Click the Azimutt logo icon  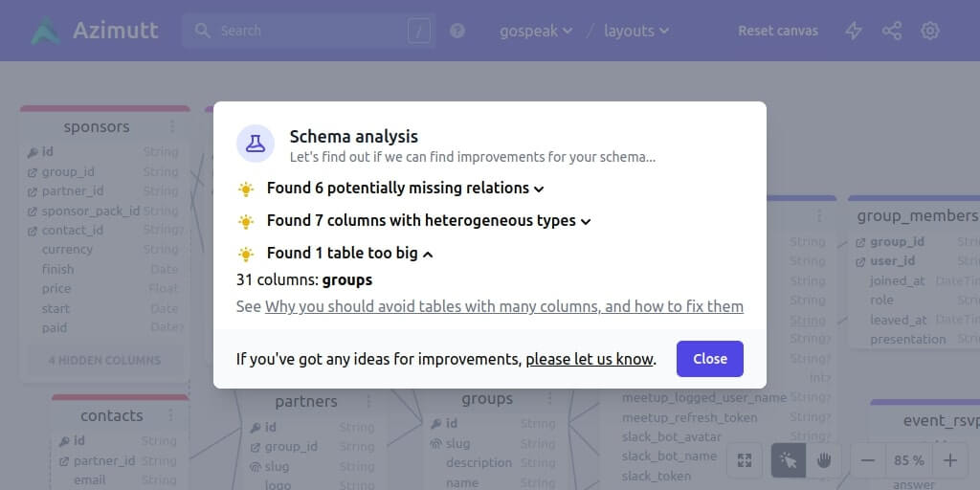(x=45, y=31)
